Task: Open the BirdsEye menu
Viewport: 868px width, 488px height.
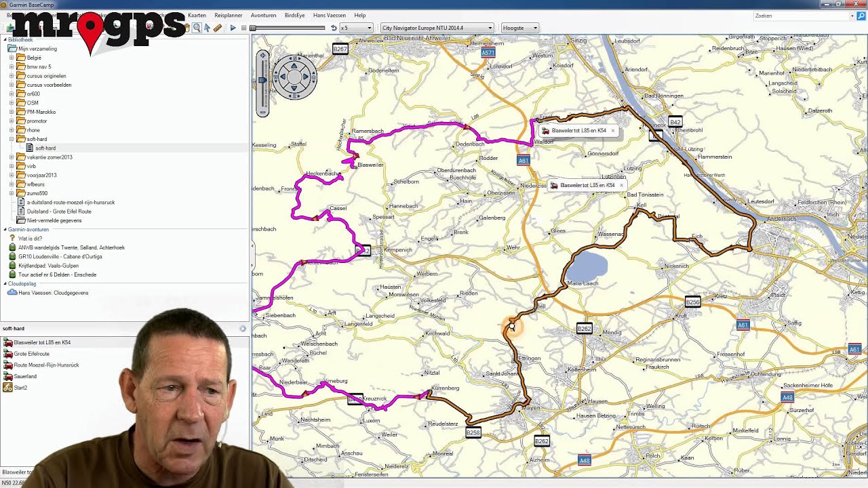Action: click(x=295, y=15)
